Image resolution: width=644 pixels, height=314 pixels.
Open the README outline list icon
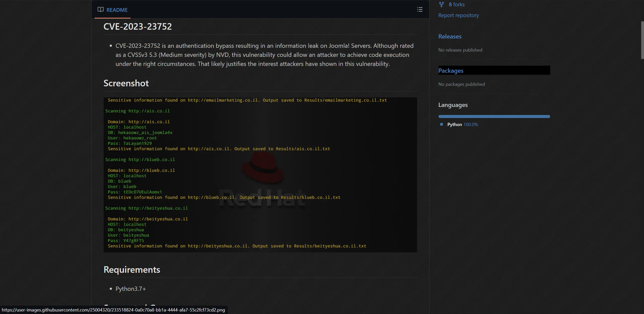[420, 10]
